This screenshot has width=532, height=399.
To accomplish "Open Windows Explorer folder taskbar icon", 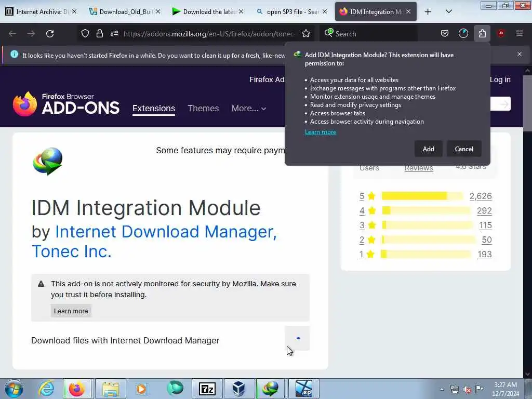I will pyautogui.click(x=111, y=389).
